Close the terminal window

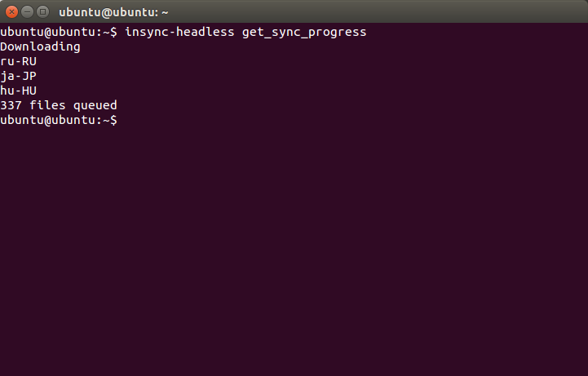(11, 12)
